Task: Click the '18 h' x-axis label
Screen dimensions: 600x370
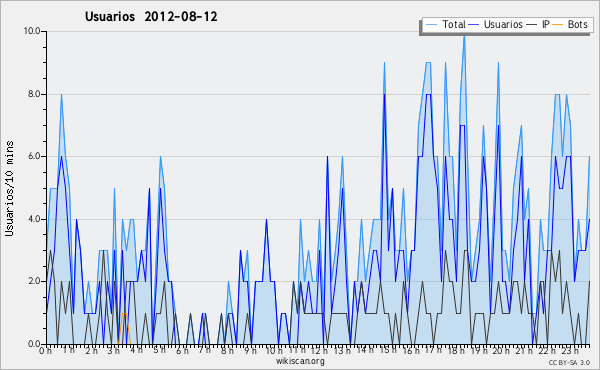Action: (x=456, y=350)
